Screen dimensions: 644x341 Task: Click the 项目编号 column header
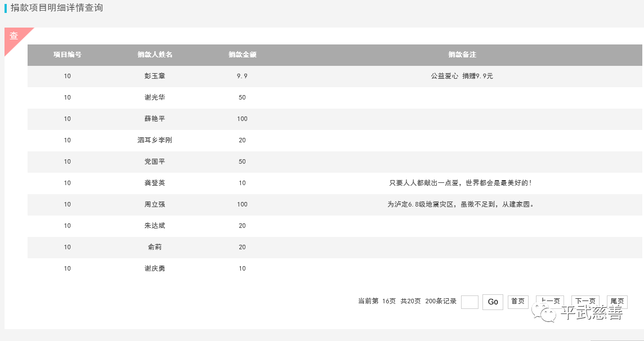pos(68,55)
